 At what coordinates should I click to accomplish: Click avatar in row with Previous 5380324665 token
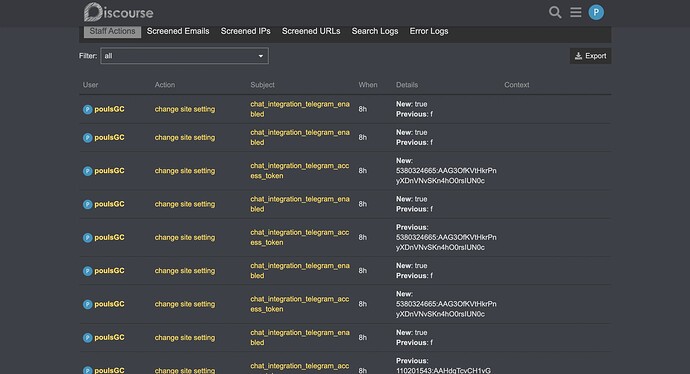pyautogui.click(x=88, y=238)
